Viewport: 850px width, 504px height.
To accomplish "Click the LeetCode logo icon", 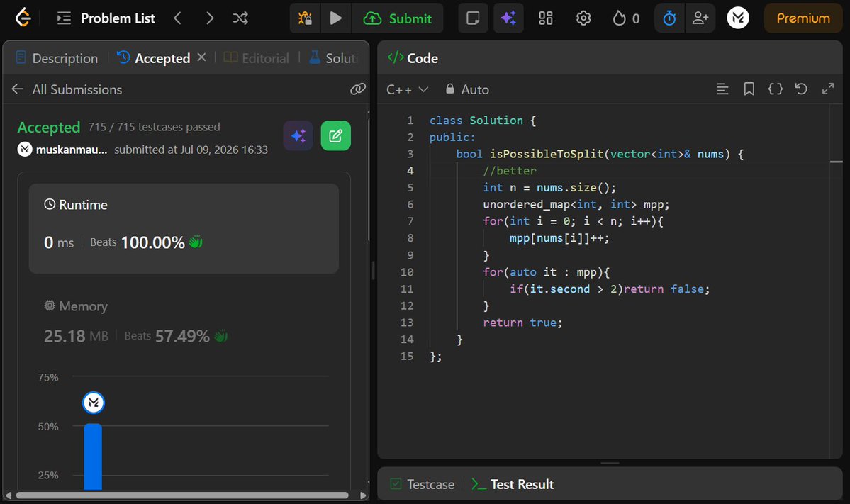I will coord(23,18).
